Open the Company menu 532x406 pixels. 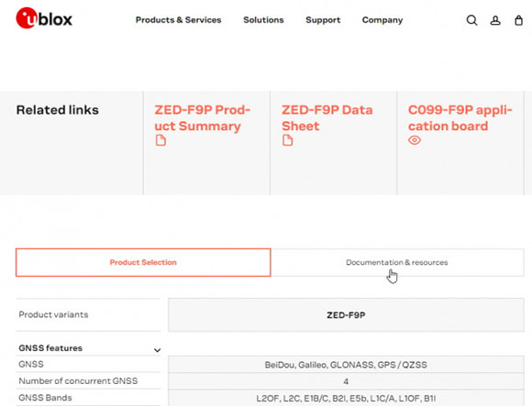click(382, 20)
